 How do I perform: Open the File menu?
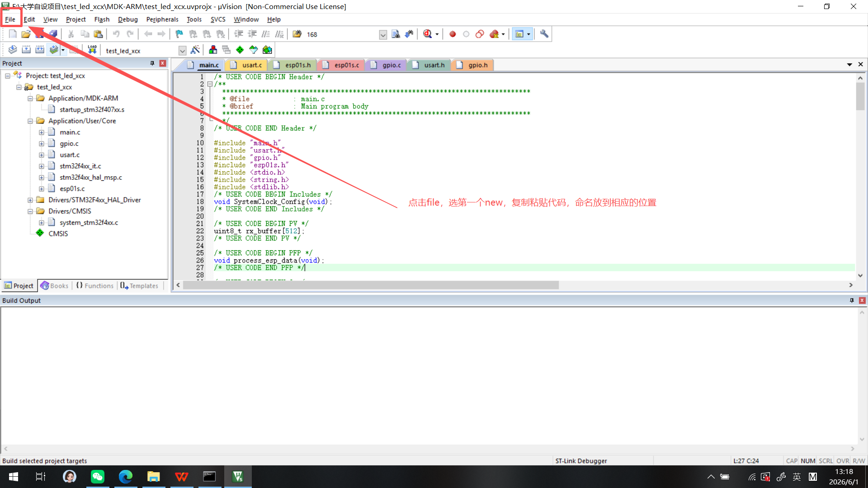coord(10,19)
